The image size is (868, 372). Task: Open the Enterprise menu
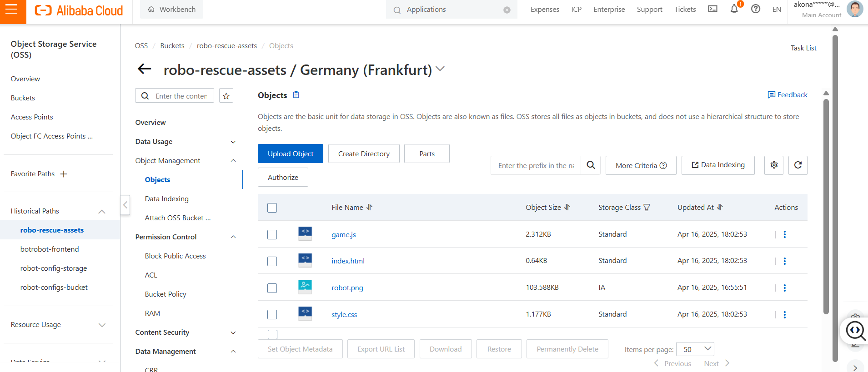(x=609, y=9)
